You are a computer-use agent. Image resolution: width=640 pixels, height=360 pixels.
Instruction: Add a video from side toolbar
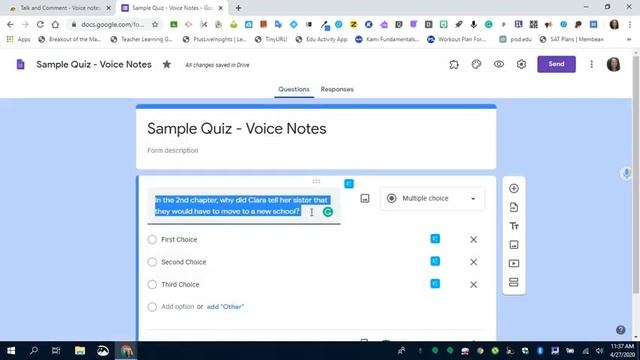pyautogui.click(x=514, y=264)
